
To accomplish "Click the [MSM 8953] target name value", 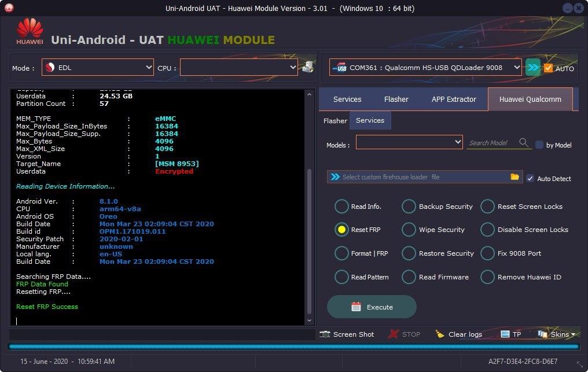I will 177,164.
